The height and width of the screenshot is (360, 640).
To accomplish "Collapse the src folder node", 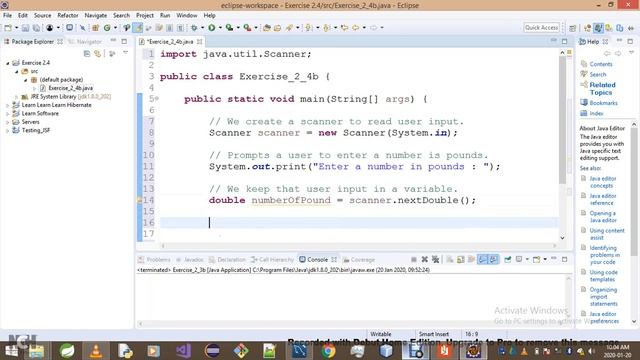I will [x=16, y=71].
